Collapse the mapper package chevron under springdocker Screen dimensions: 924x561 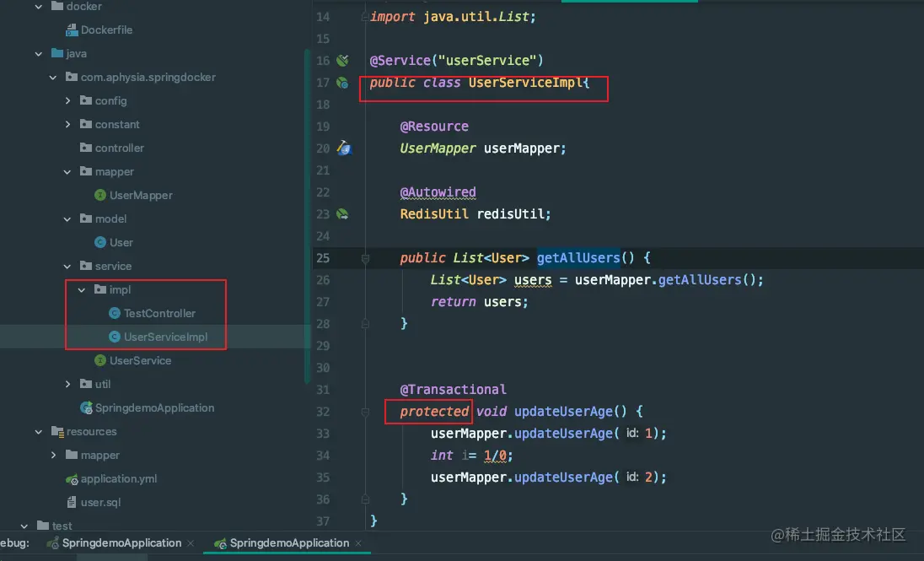point(67,171)
